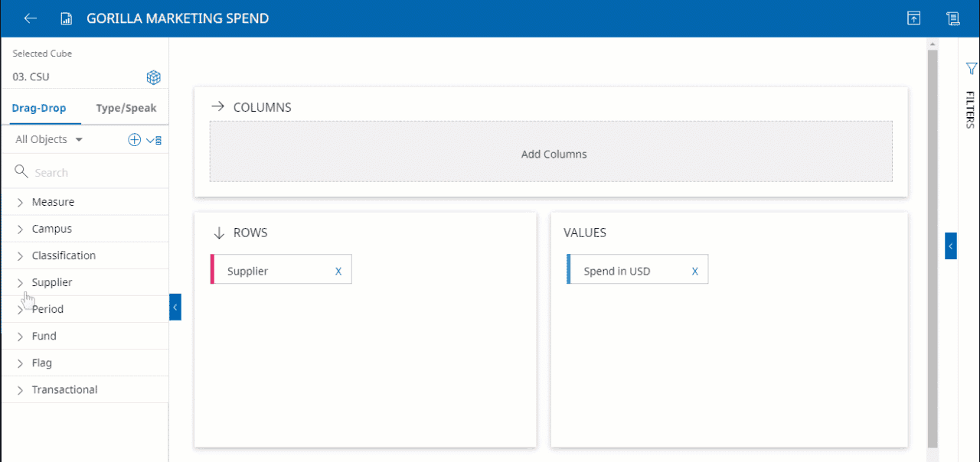Click the export icon in top bar
The height and width of the screenshot is (462, 980).
pos(913,18)
